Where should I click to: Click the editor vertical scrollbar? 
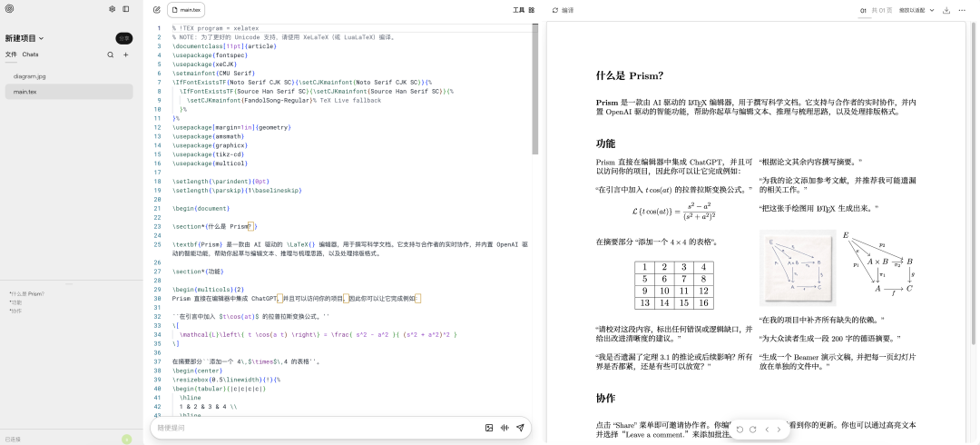click(535, 89)
